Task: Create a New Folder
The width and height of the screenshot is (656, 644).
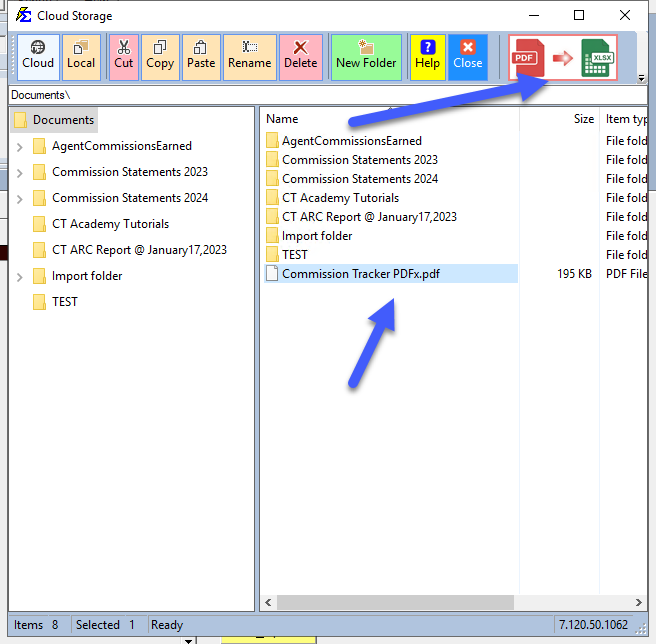Action: point(366,57)
